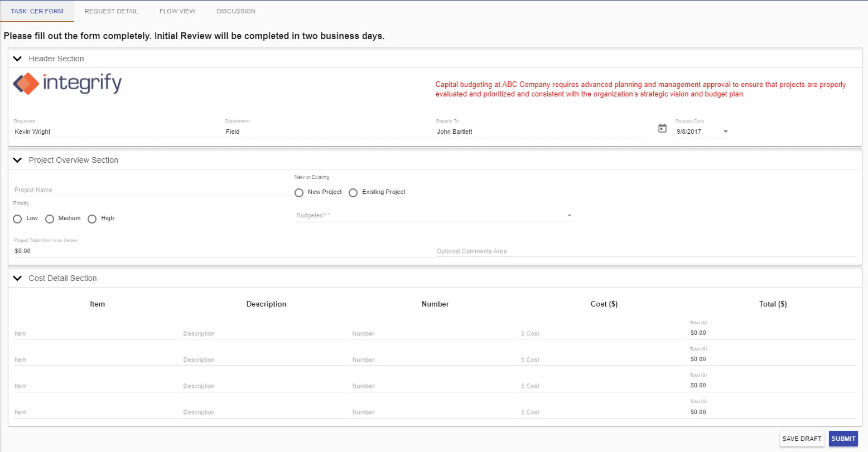Click Save Draft

click(802, 439)
